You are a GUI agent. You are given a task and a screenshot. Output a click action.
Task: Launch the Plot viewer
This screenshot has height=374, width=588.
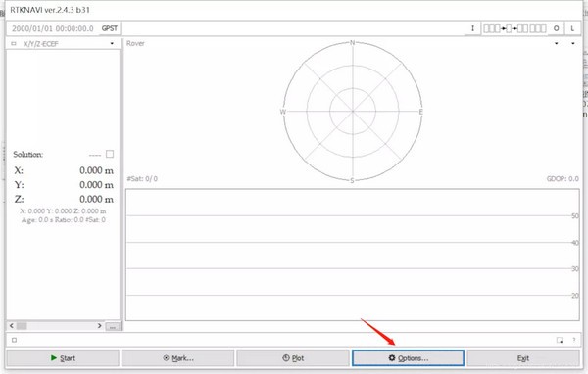pos(293,358)
